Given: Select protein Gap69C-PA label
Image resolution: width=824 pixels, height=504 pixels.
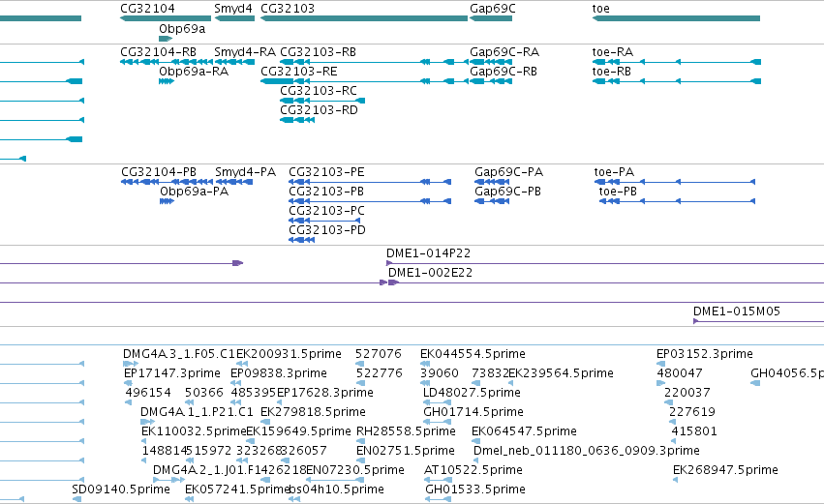Looking at the screenshot, I should tap(508, 172).
